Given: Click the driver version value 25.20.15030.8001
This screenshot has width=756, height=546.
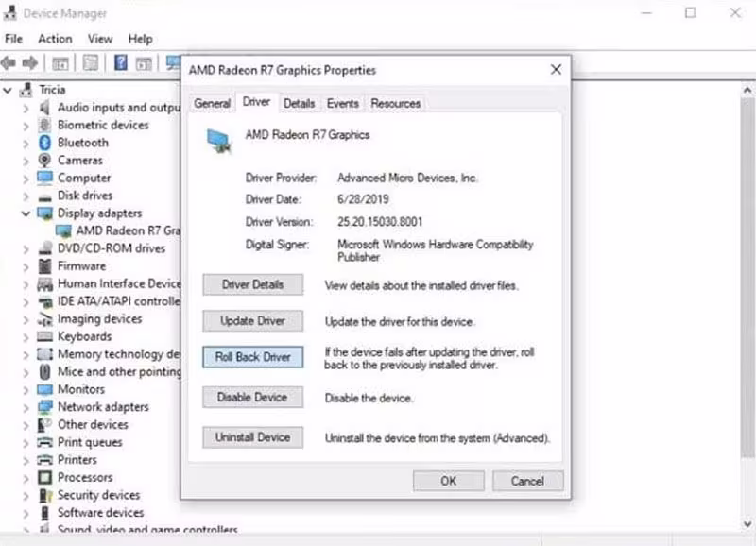Looking at the screenshot, I should click(x=380, y=222).
